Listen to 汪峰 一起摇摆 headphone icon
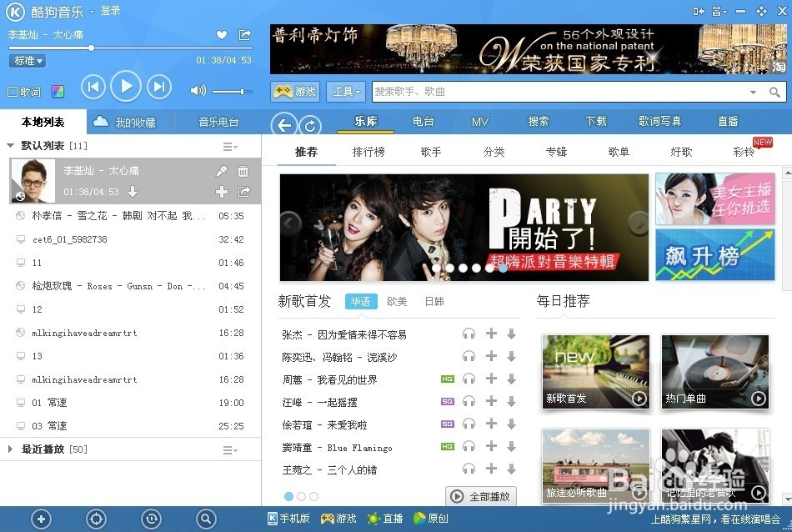 469,401
